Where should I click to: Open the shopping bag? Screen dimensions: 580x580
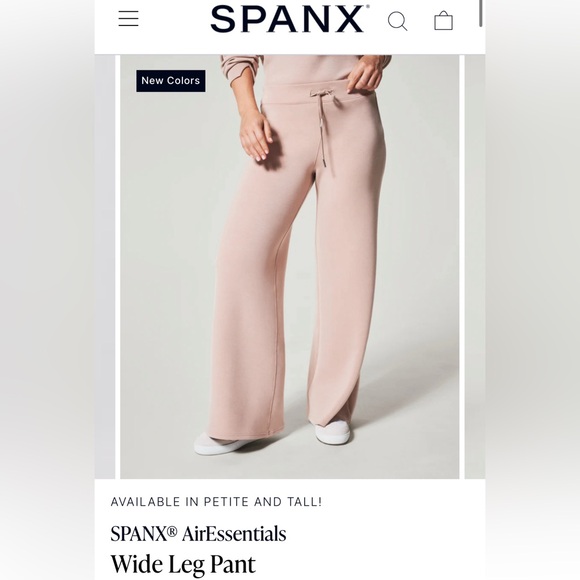pos(443,20)
